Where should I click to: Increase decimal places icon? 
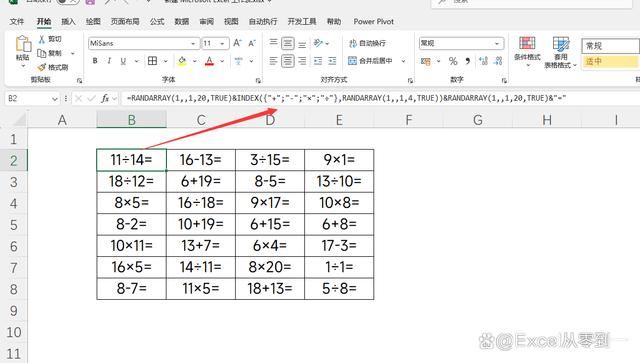pos(484,61)
